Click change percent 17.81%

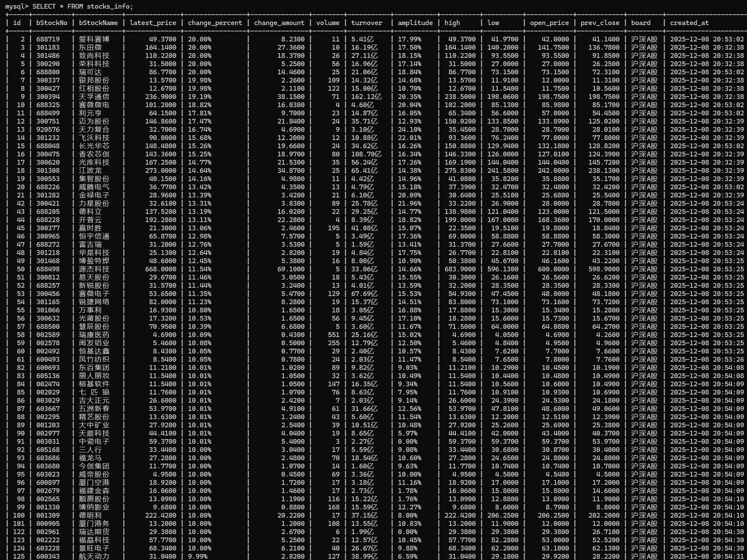pyautogui.click(x=200, y=113)
